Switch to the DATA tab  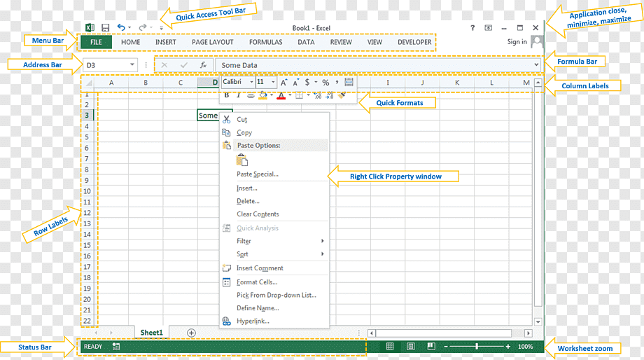306,42
